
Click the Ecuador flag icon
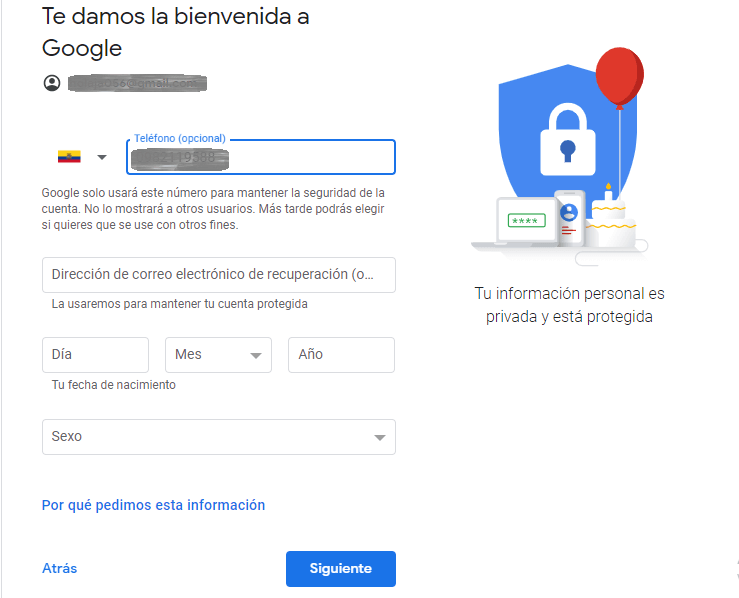[x=69, y=157]
